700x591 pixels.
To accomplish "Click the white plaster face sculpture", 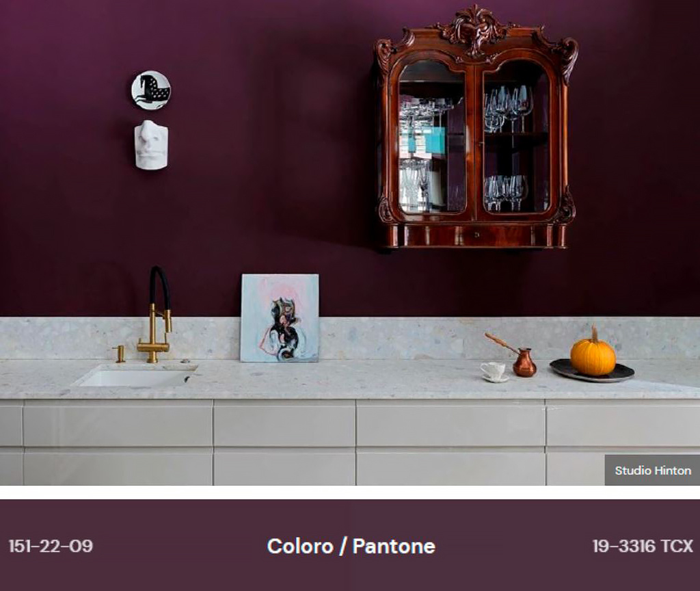I will (151, 145).
